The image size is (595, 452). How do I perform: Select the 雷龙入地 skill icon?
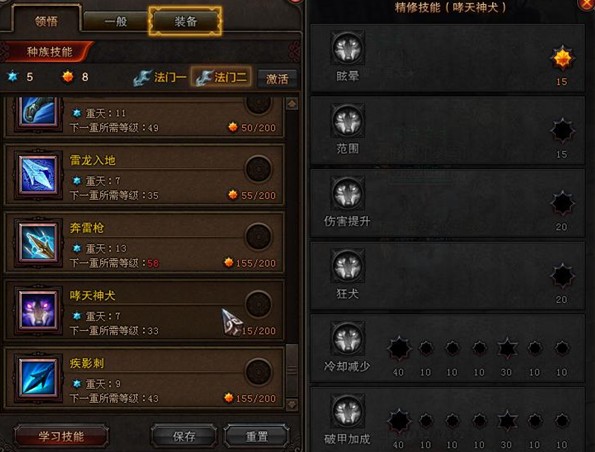[38, 175]
